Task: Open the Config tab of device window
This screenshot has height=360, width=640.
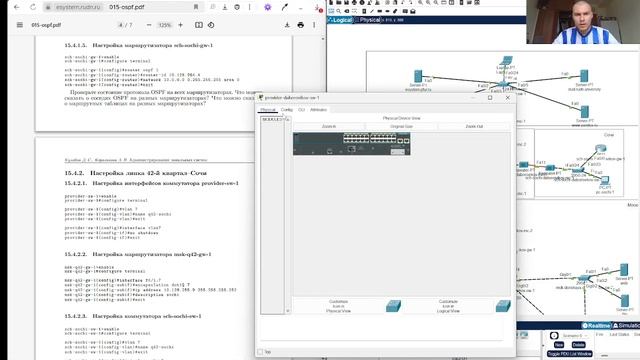Action: coord(287,110)
